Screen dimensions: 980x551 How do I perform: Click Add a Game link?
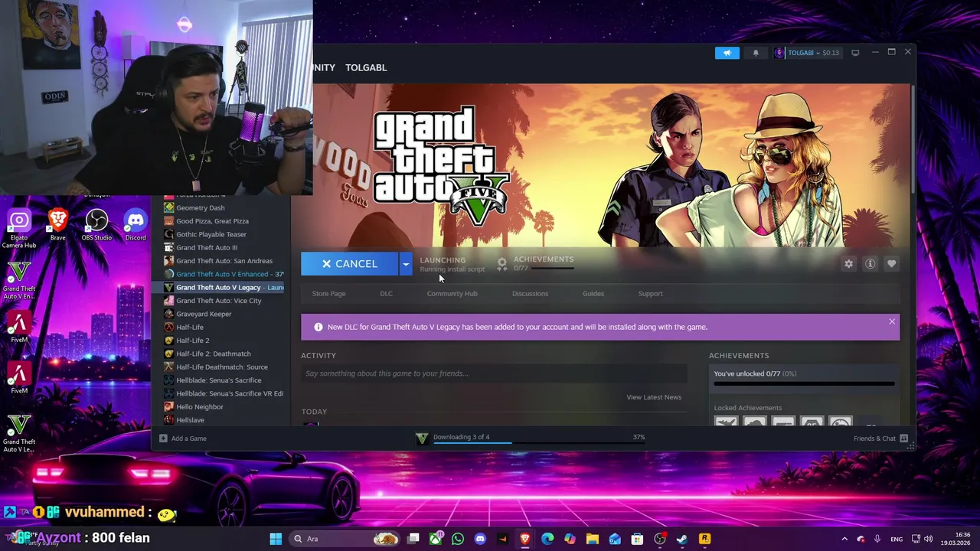click(188, 439)
